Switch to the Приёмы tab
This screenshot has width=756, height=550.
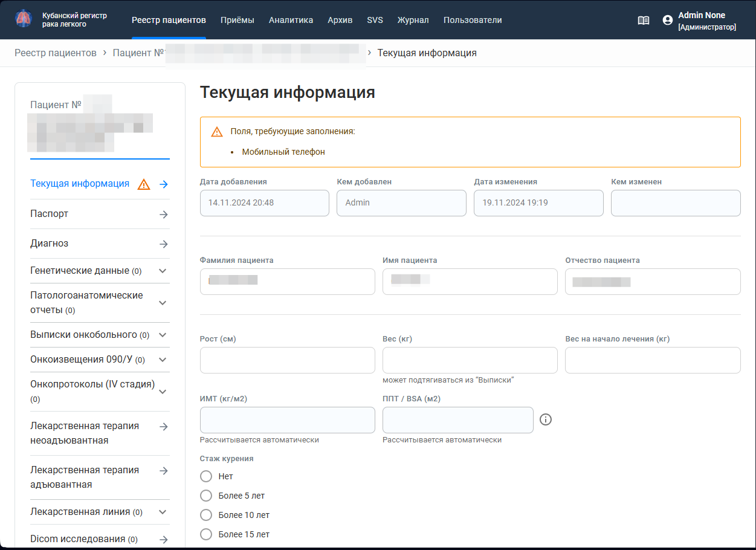tap(237, 20)
